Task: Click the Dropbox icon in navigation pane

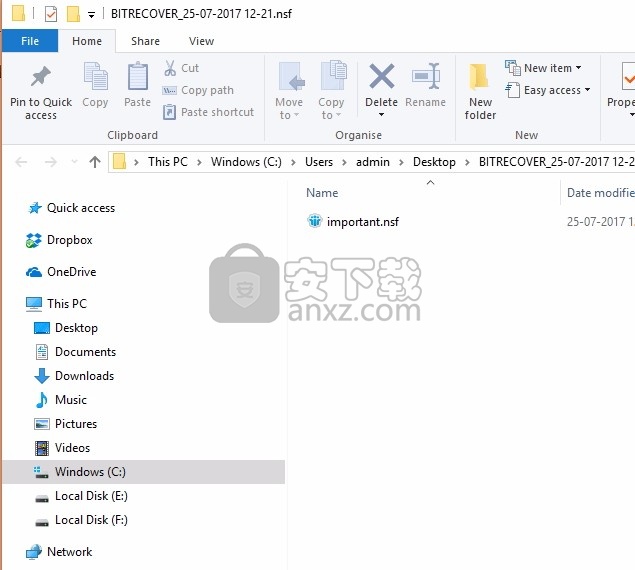Action: pyautogui.click(x=34, y=240)
